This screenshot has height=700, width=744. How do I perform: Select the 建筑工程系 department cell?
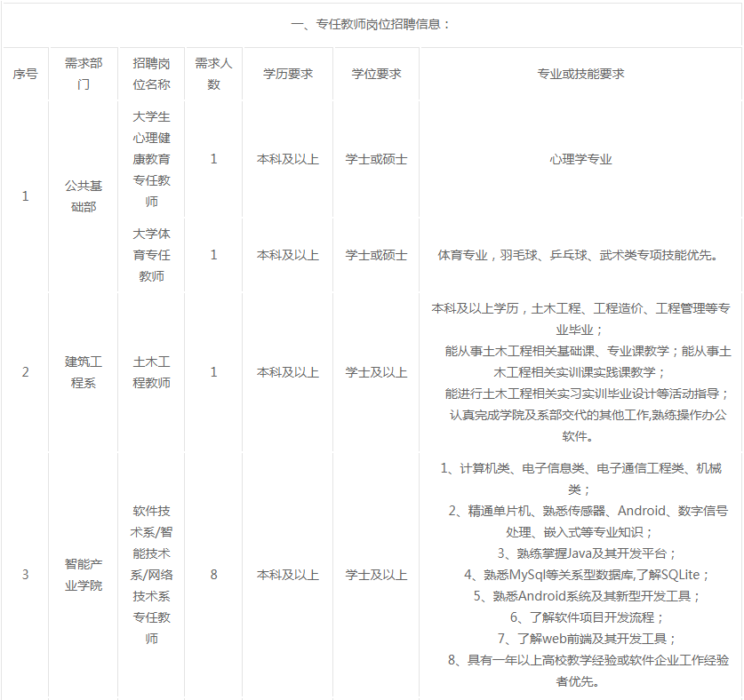(x=84, y=372)
